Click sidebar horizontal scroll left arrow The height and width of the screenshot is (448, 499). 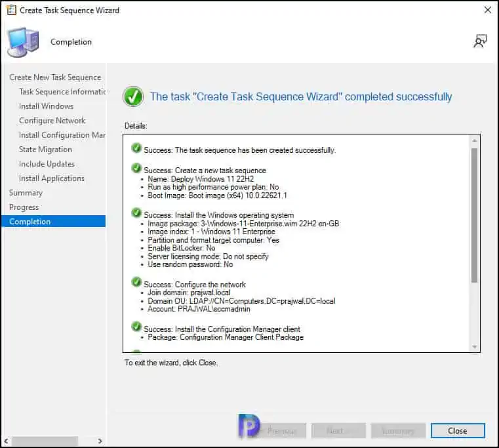[x=6, y=441]
